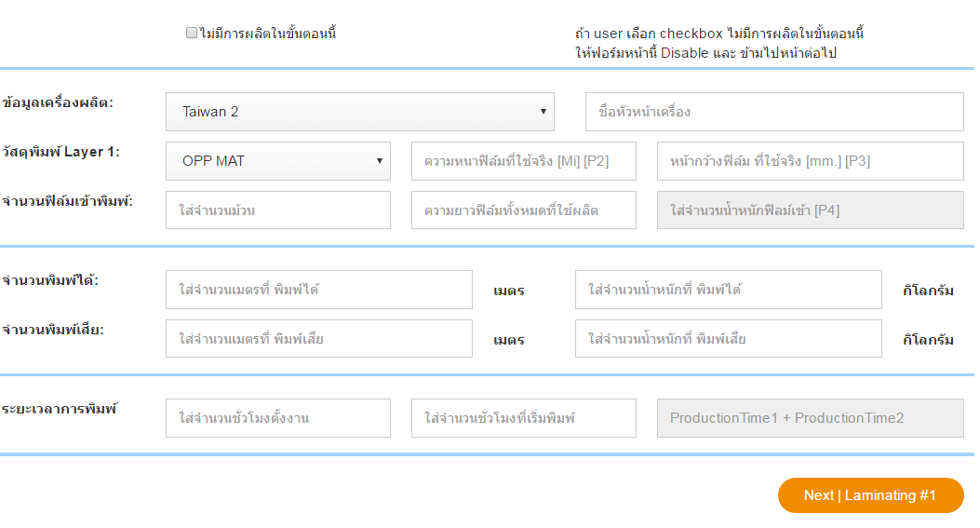Focus the ใส่จำนวนน้ำหนักที่ พิมพ์ได้ field
Screen dimensions: 980x528
pyautogui.click(x=728, y=290)
